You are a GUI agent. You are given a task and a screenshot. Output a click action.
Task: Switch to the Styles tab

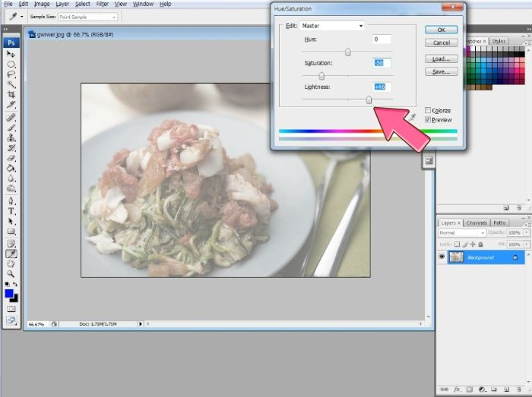(499, 41)
